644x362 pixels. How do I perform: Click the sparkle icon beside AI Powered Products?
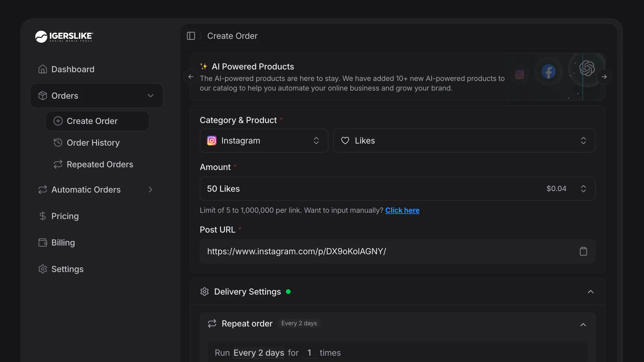pos(204,67)
